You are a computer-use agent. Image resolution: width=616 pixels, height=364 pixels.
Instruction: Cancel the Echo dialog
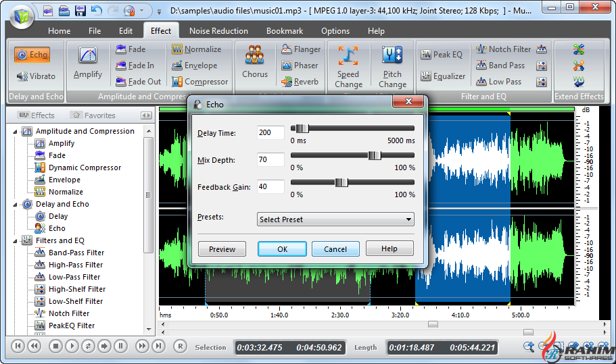[335, 249]
